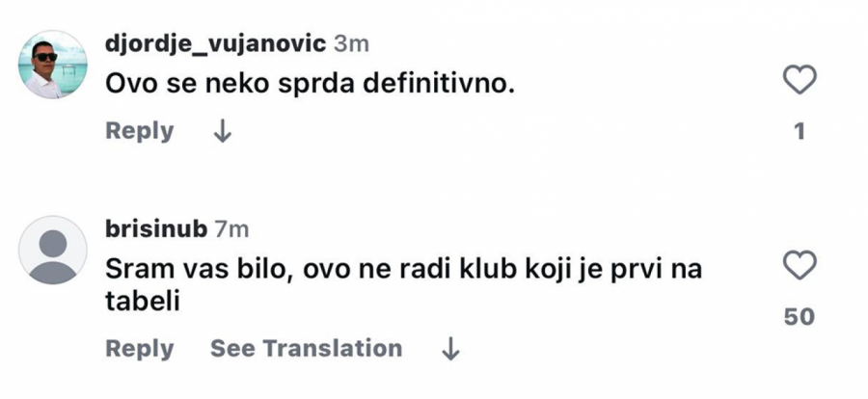Screen dimensions: 868x399
Task: Reply to djordje_vujanovic's comment
Action: coord(139,132)
